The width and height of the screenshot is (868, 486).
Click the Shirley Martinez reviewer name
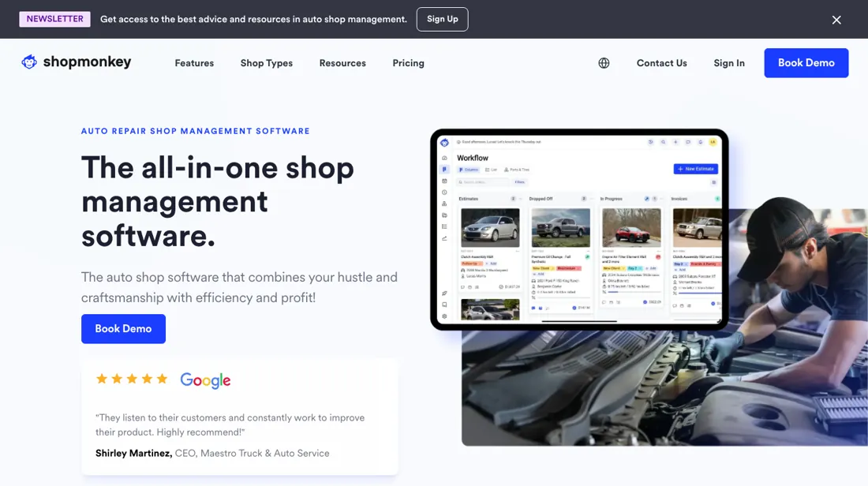133,454
